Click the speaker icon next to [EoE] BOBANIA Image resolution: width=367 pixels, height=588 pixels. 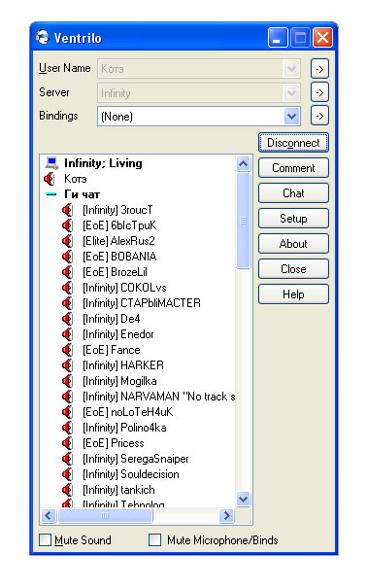pyautogui.click(x=67, y=257)
